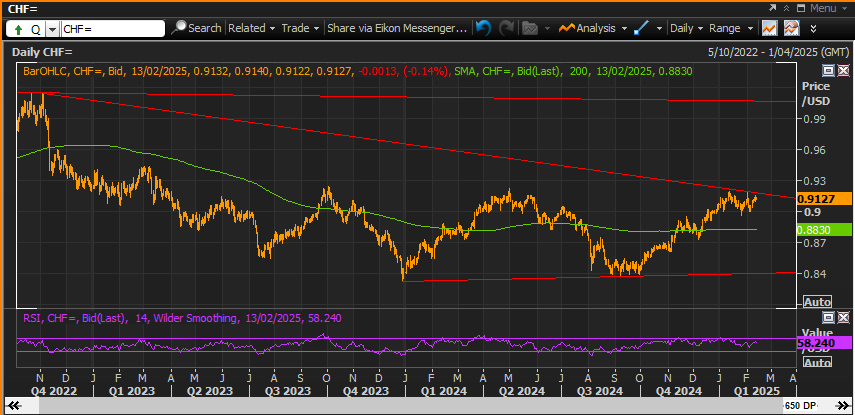Viewport: 855px width, 415px height.
Task: Click the open template folder icon
Action: coord(530,28)
